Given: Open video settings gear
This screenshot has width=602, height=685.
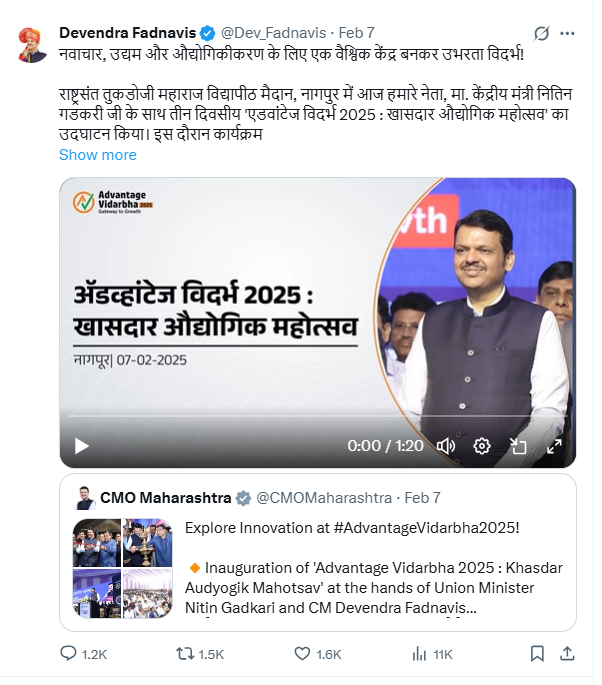Looking at the screenshot, I should tap(482, 446).
